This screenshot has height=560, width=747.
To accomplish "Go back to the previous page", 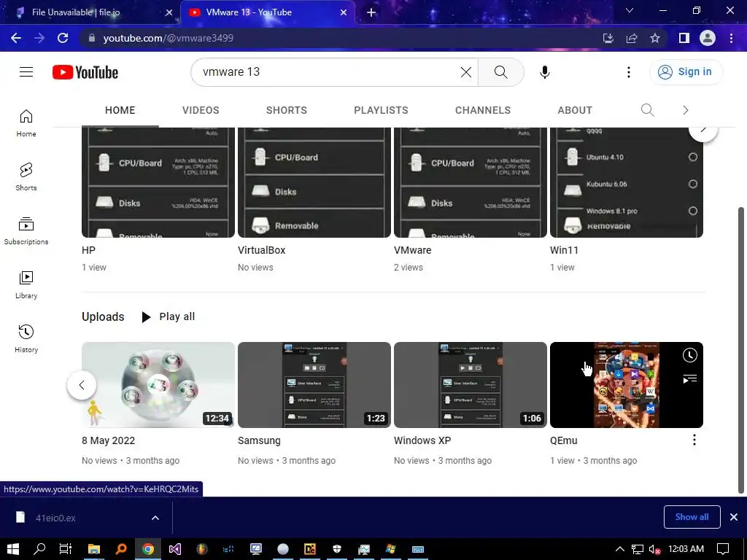I will pyautogui.click(x=16, y=38).
